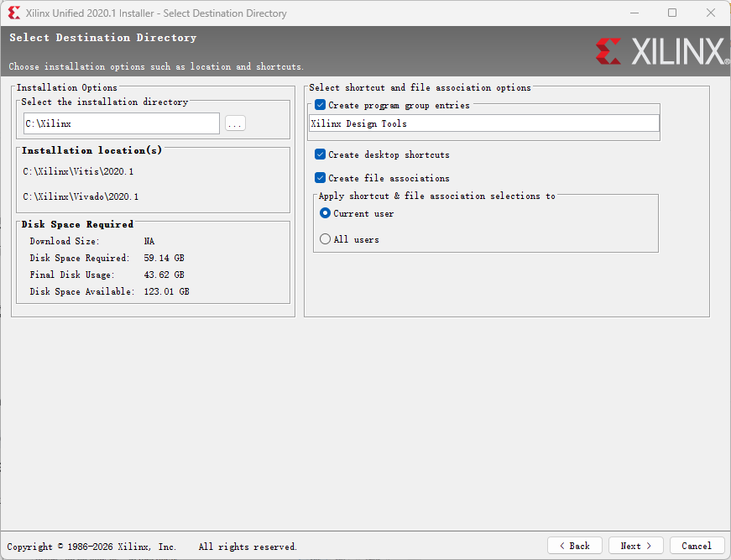The width and height of the screenshot is (731, 560).
Task: Close the installer window
Action: [x=711, y=13]
